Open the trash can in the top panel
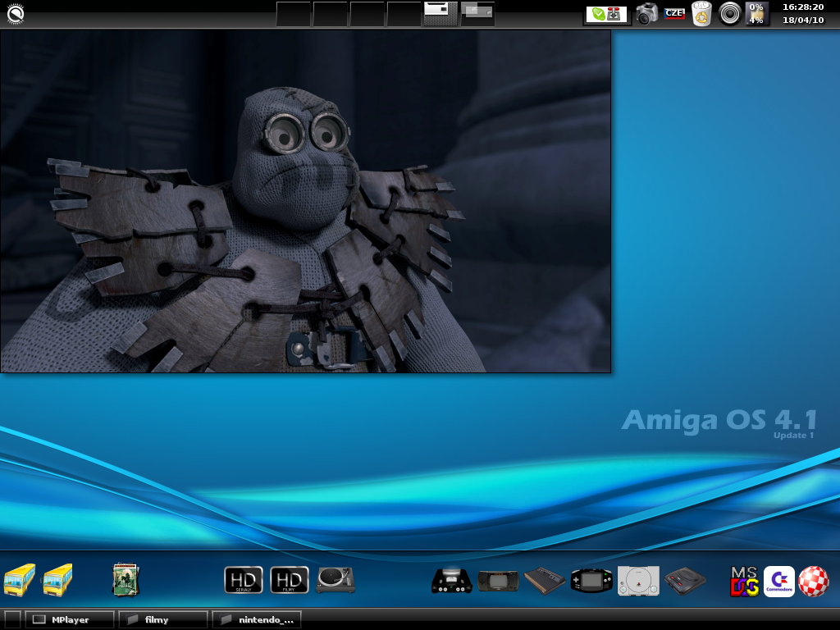This screenshot has width=840, height=630. tap(701, 14)
